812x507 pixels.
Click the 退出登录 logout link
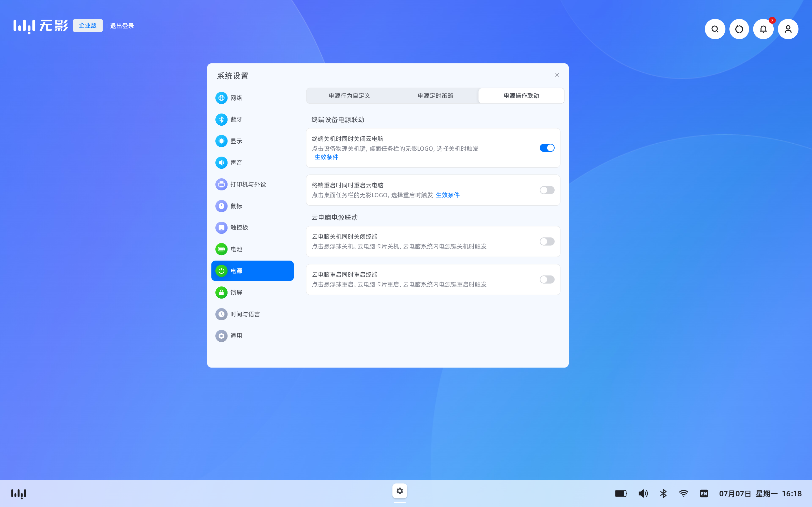[122, 26]
